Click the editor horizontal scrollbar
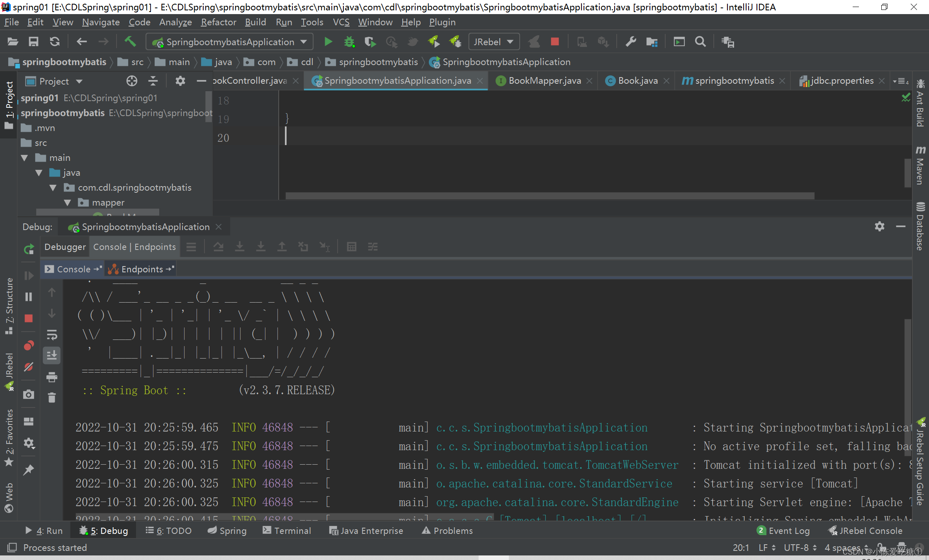The width and height of the screenshot is (929, 560). point(550,196)
